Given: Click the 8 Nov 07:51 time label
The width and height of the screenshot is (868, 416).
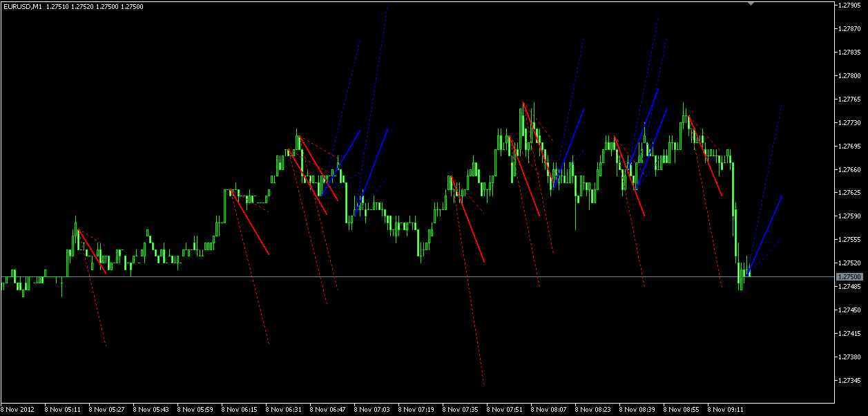Looking at the screenshot, I should tap(505, 409).
